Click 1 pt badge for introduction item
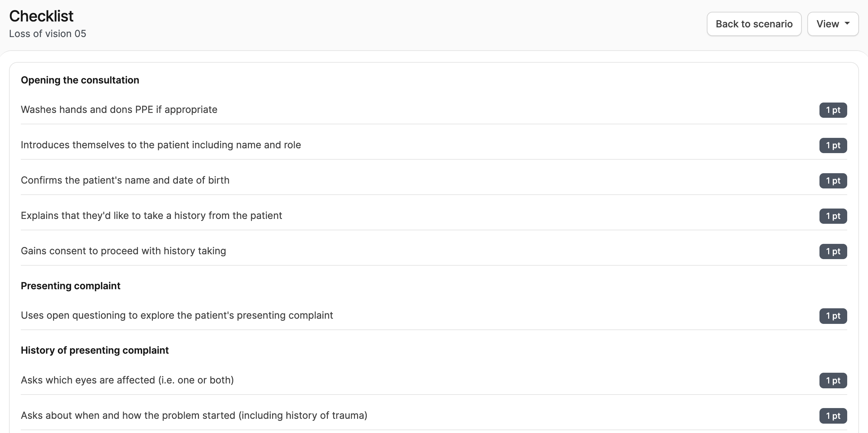Image resolution: width=868 pixels, height=433 pixels. coord(833,145)
